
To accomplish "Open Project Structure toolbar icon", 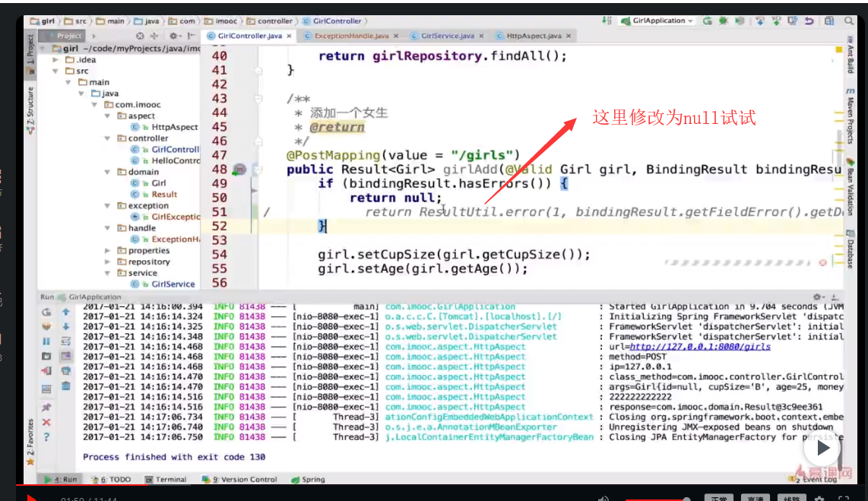I will tap(829, 21).
